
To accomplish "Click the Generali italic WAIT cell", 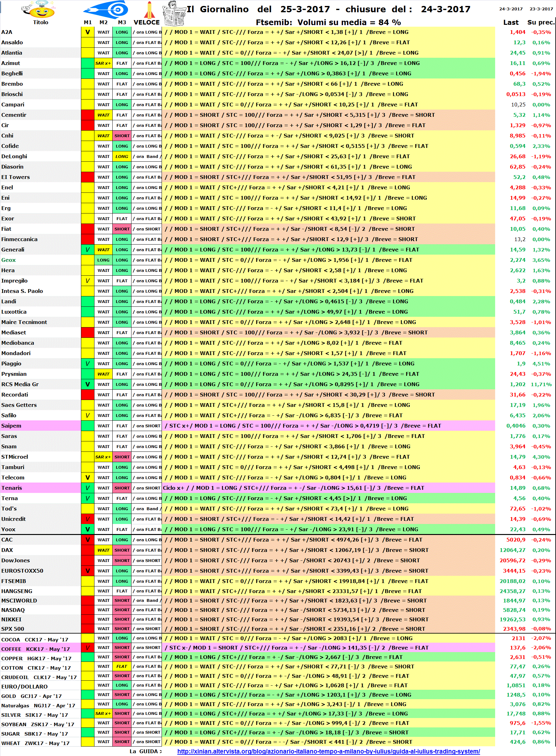I will pyautogui.click(x=103, y=250).
